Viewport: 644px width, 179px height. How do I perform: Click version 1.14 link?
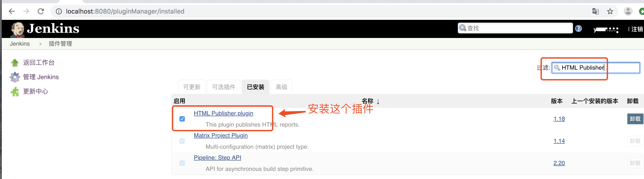coord(559,141)
